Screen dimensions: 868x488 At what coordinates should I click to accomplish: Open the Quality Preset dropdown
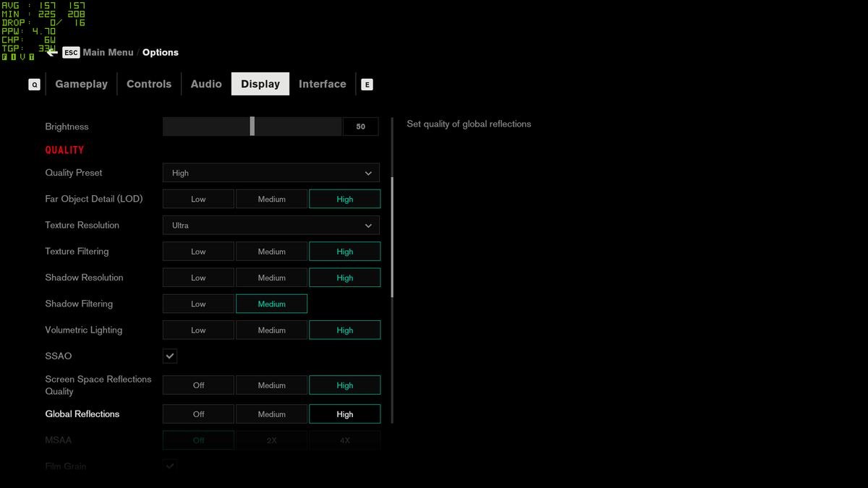271,173
